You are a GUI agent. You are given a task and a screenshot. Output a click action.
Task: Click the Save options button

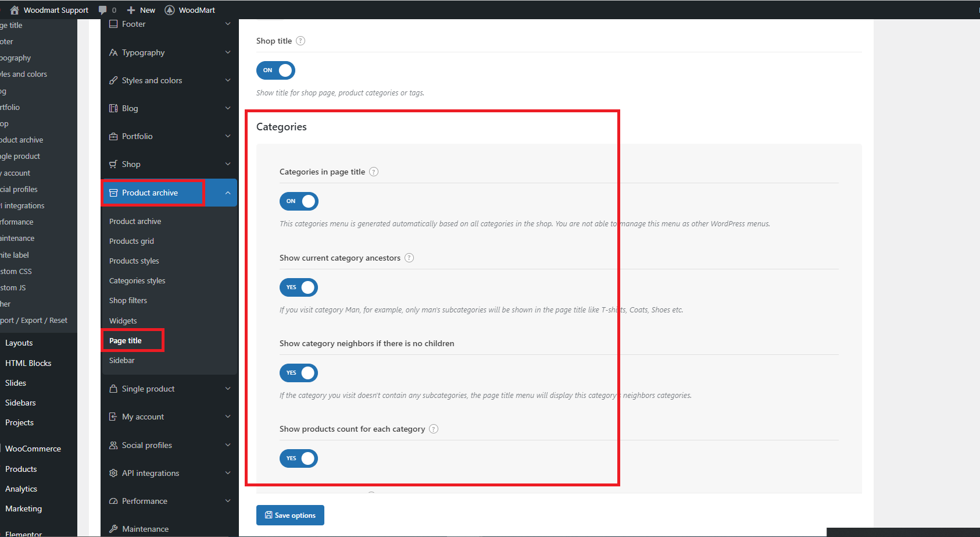coord(290,515)
